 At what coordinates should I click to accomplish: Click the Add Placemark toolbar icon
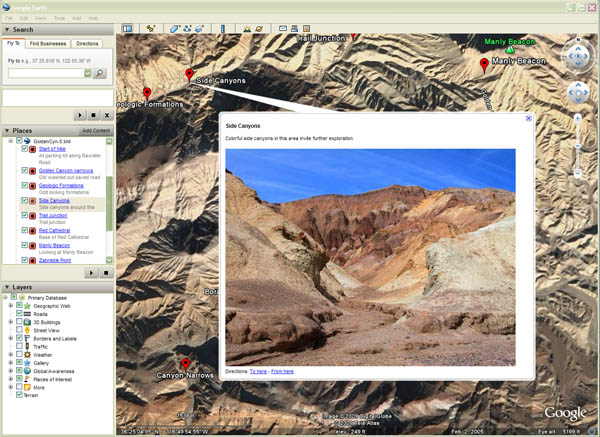(151, 29)
